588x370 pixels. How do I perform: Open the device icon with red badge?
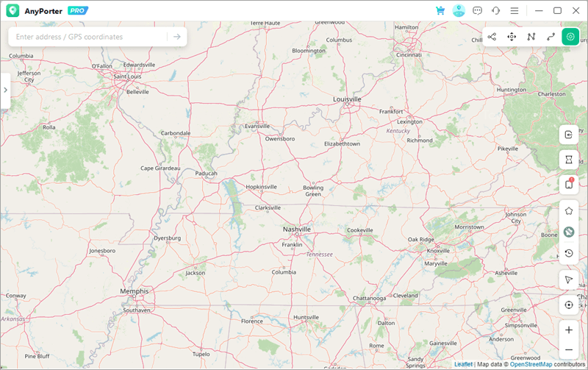569,184
